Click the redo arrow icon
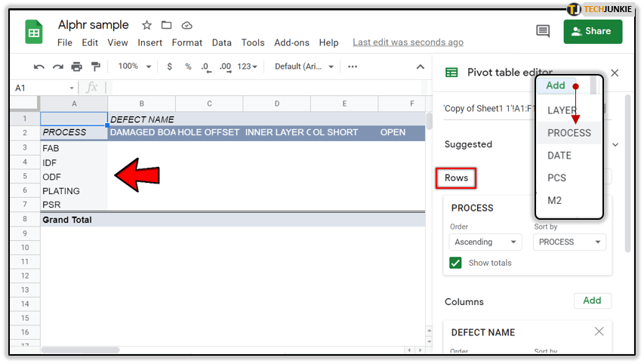Image resolution: width=644 pixels, height=364 pixels. 58,66
